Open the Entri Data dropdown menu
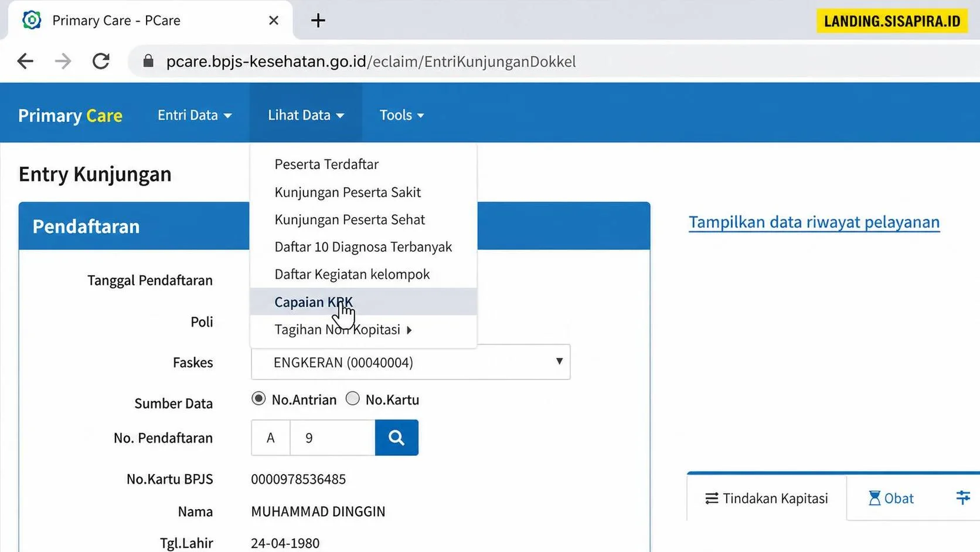Viewport: 980px width, 552px height. 195,115
